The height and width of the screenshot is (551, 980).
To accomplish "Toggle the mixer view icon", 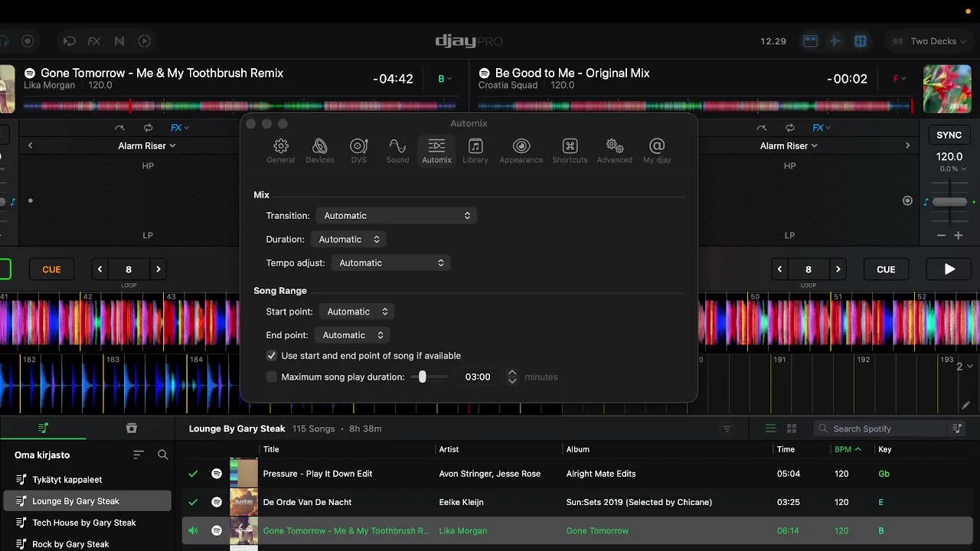I will coord(860,41).
